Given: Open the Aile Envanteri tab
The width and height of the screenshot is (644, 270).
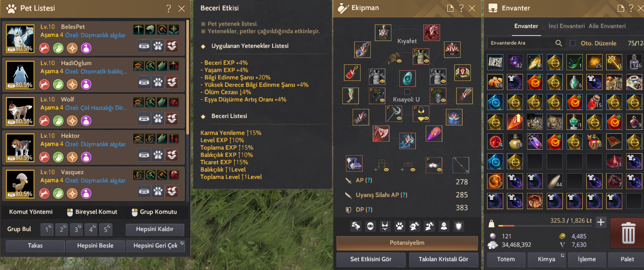Looking at the screenshot, I should point(607,26).
